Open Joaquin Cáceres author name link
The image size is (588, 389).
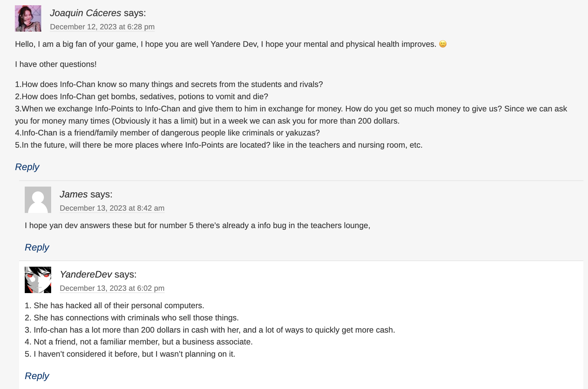[85, 13]
